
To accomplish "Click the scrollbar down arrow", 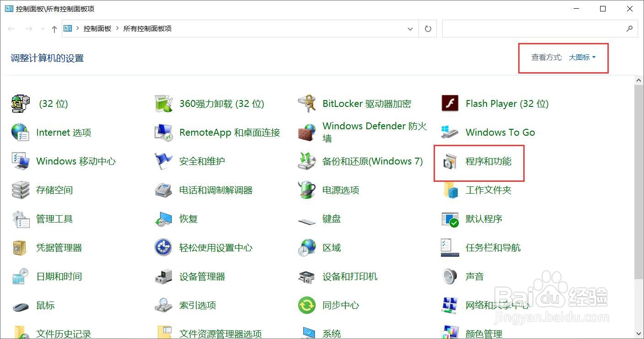I will (x=639, y=334).
